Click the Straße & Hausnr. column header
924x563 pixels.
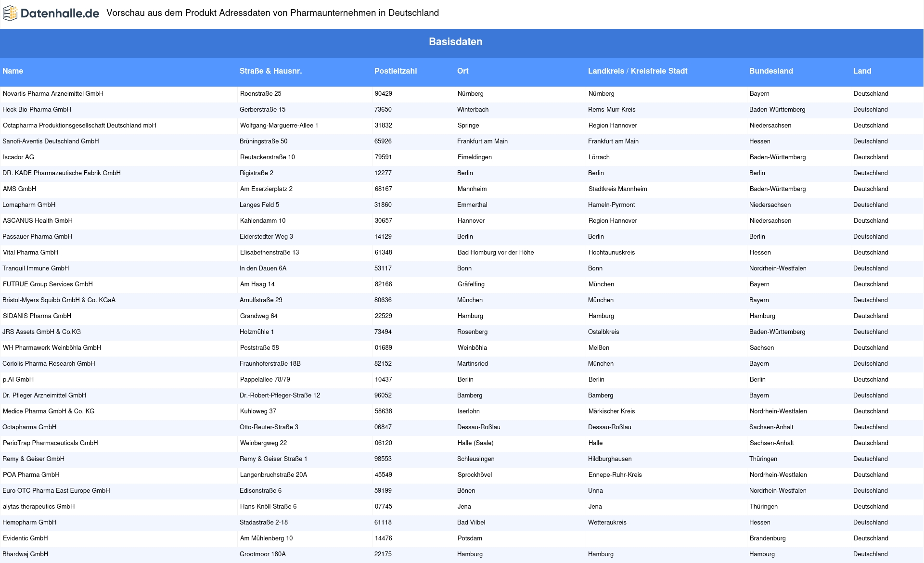(271, 71)
